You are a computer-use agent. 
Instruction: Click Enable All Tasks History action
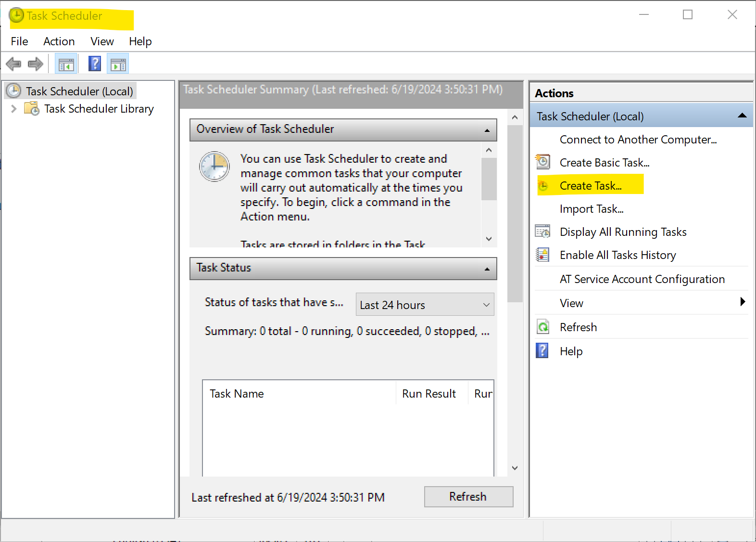618,255
